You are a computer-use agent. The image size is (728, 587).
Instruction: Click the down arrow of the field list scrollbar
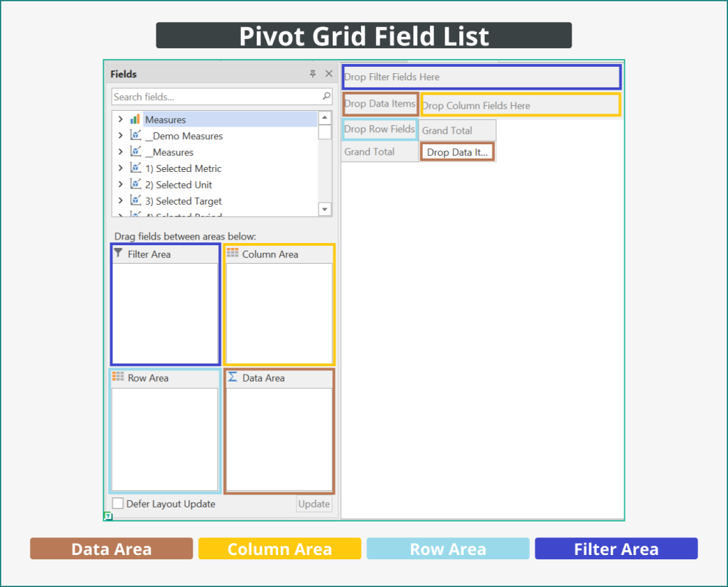click(325, 209)
